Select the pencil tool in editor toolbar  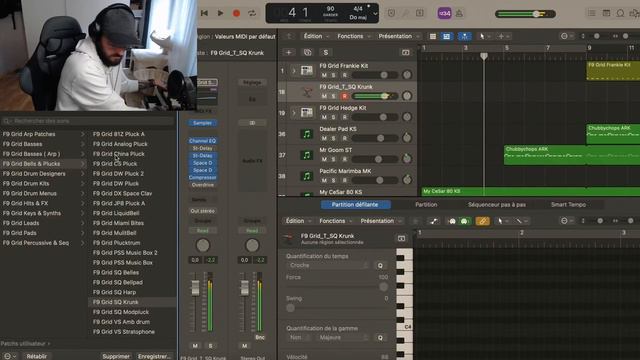point(518,221)
